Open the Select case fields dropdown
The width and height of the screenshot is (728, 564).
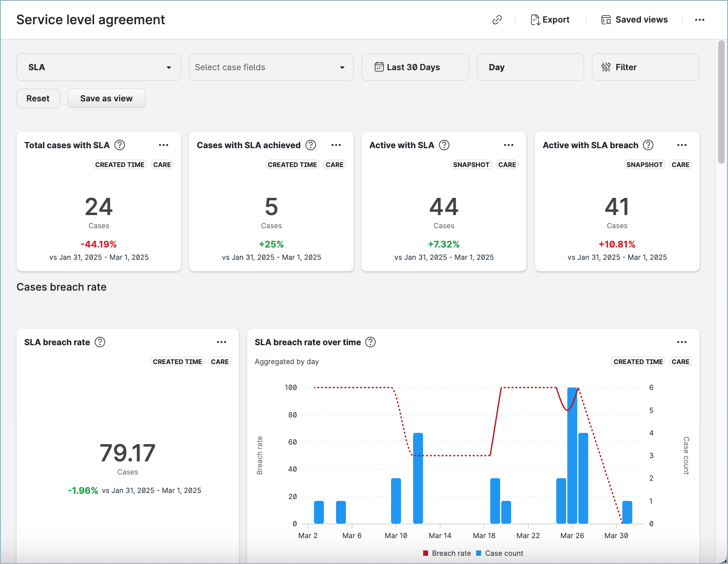click(x=271, y=67)
